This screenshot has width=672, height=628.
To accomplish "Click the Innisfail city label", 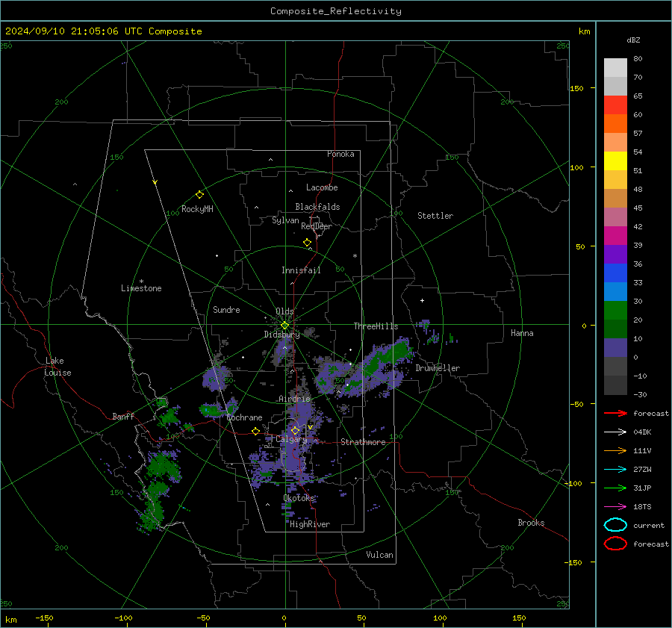I will click(301, 270).
